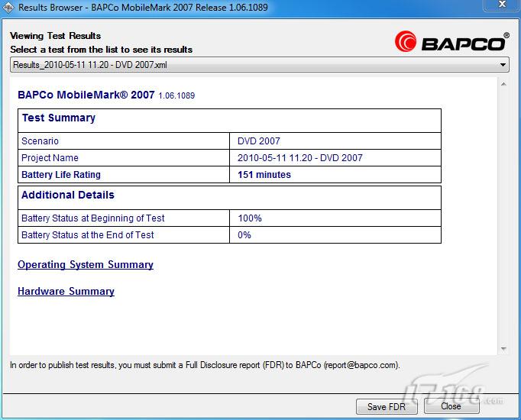Click the '100%' beginning battery status value

250,218
